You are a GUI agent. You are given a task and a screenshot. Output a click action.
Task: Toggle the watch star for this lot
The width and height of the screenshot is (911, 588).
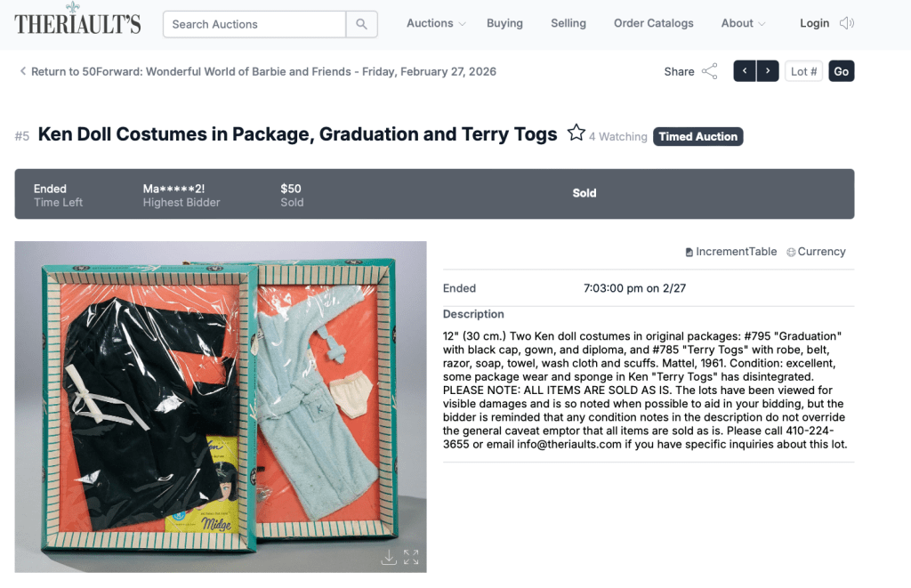pyautogui.click(x=576, y=133)
